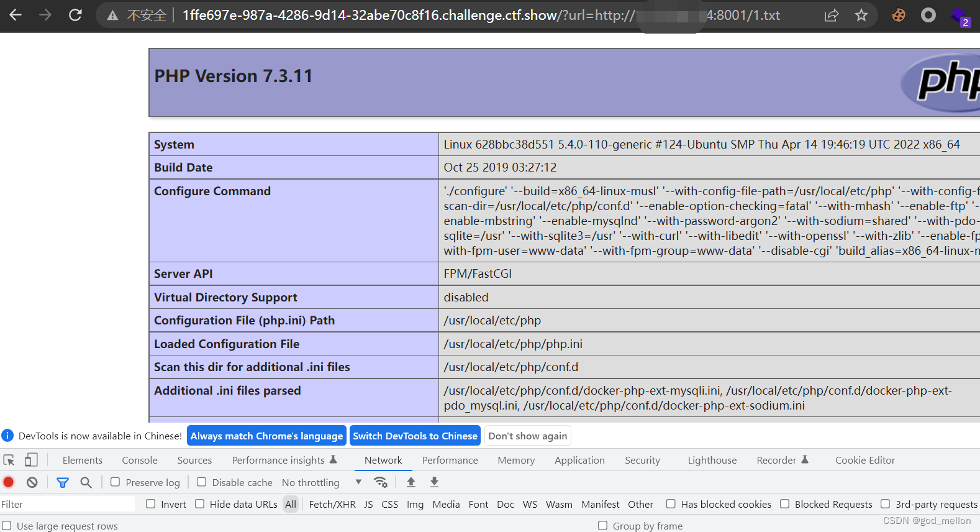The image size is (980, 532).
Task: Filter requests by Doc
Action: click(506, 504)
